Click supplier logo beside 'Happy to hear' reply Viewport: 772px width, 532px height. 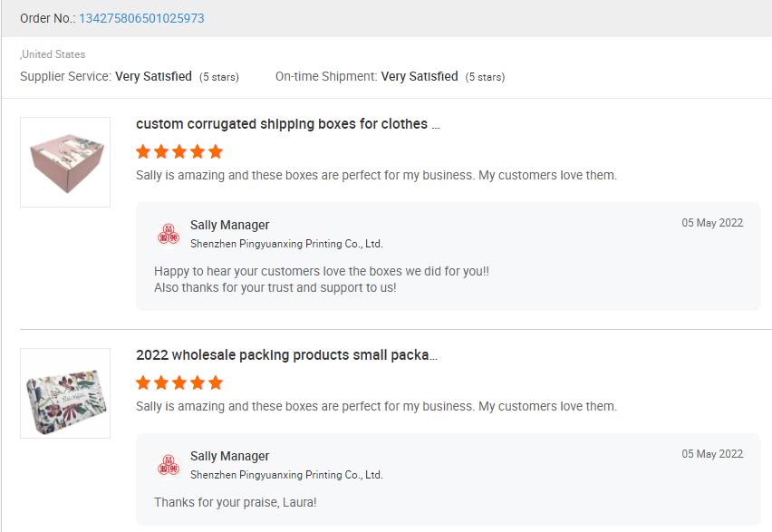pyautogui.click(x=169, y=234)
